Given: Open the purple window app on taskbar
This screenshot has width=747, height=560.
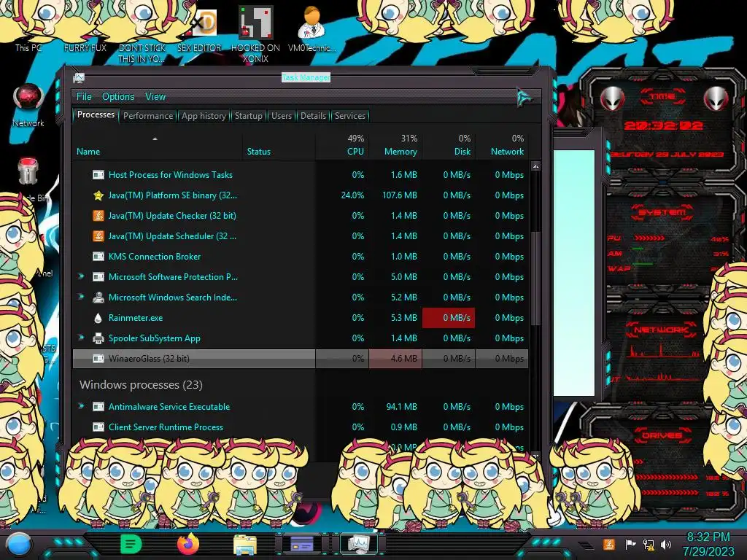Looking at the screenshot, I should (301, 544).
